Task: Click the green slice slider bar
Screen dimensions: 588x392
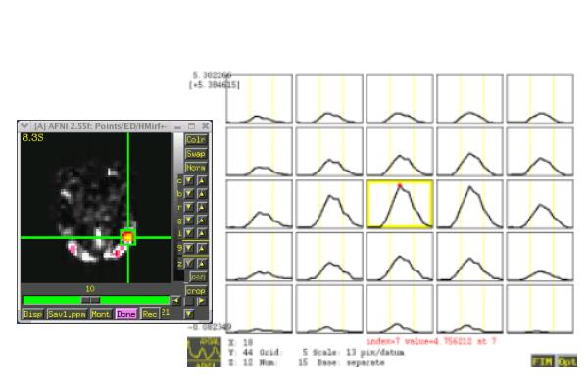Action: (x=96, y=300)
